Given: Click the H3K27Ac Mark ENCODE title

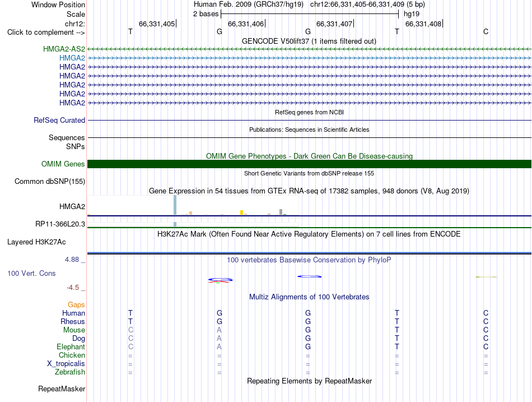Looking at the screenshot, I should (x=309, y=234).
